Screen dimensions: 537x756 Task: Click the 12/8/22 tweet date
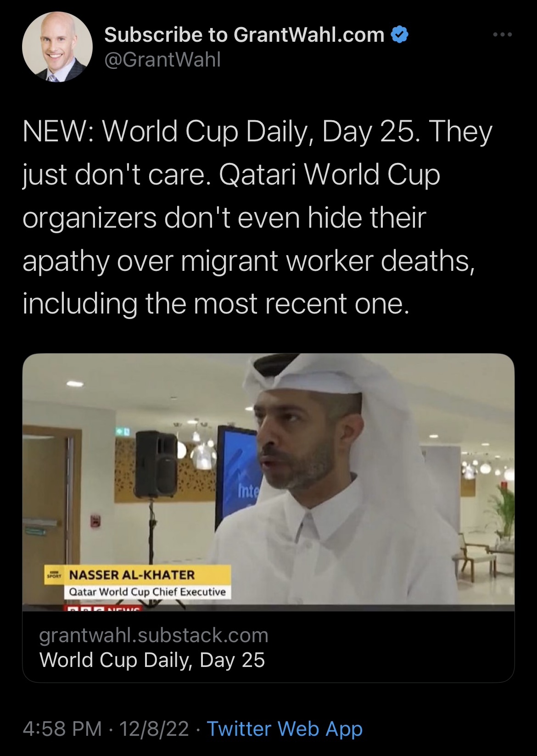click(154, 728)
